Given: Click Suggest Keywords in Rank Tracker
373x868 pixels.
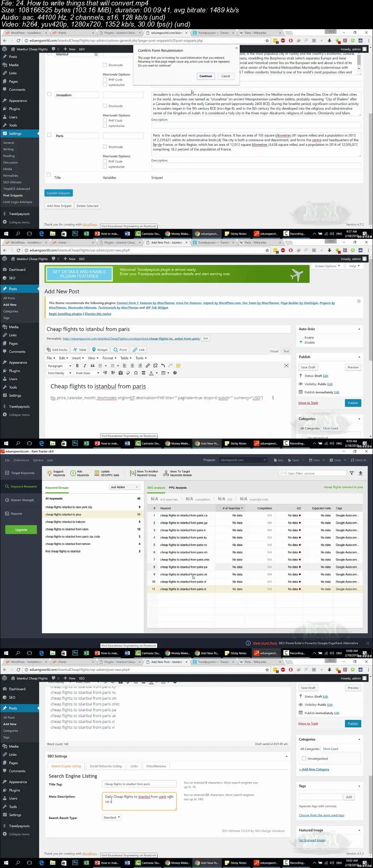Looking at the screenshot, I should point(56,473).
